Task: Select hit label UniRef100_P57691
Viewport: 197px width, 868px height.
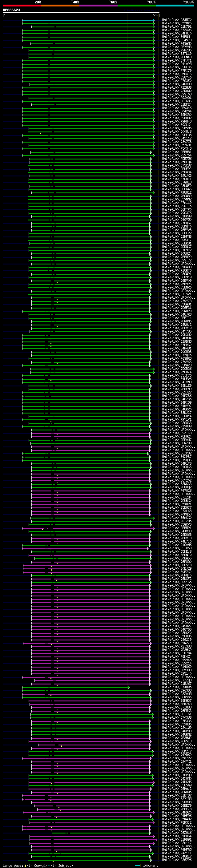Action: (x=176, y=145)
